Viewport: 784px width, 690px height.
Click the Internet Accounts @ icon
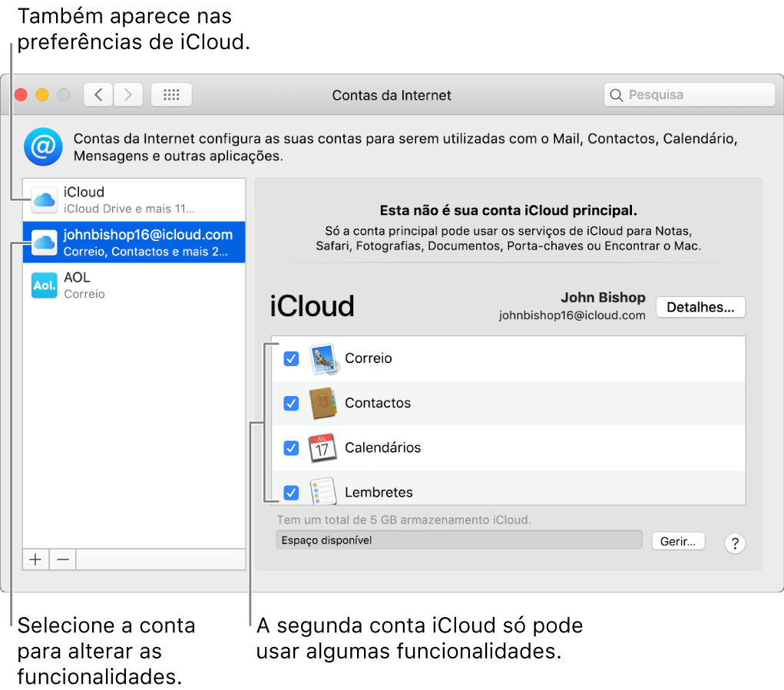(x=43, y=147)
